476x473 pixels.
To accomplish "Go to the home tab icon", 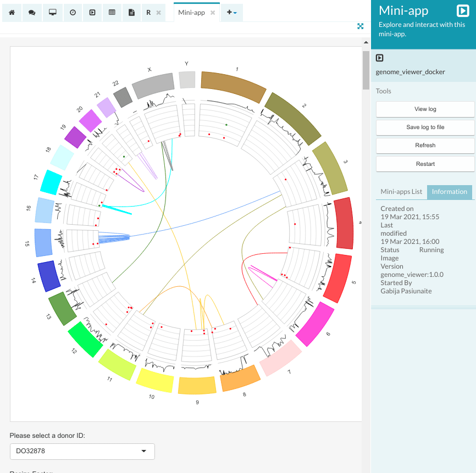I will (x=12, y=13).
